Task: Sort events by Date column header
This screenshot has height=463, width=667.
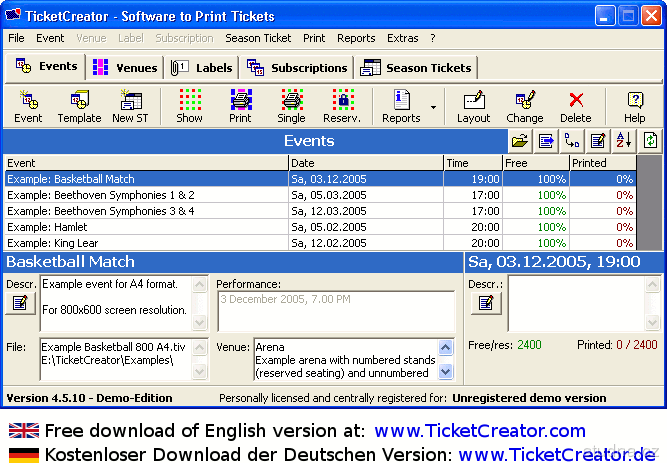Action: 365,163
